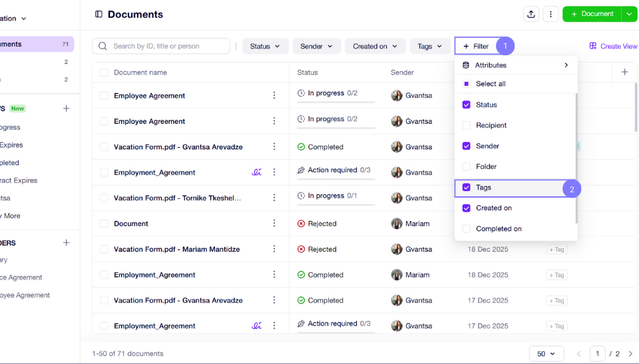
Task: Click the search by ID input field
Action: [x=161, y=46]
